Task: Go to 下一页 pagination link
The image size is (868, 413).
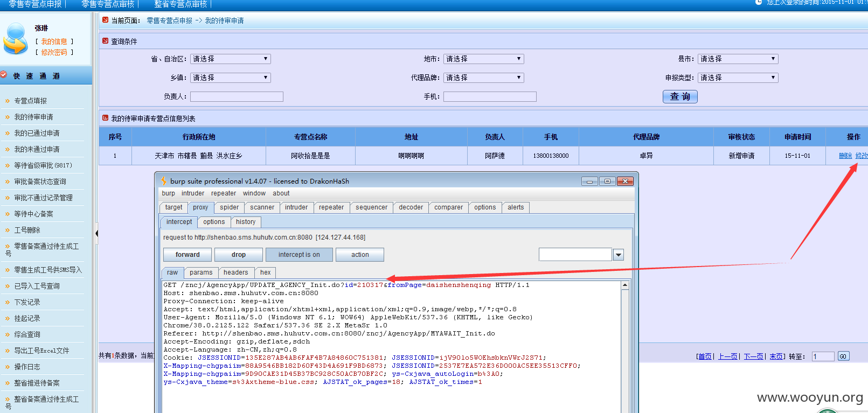Action: click(754, 356)
